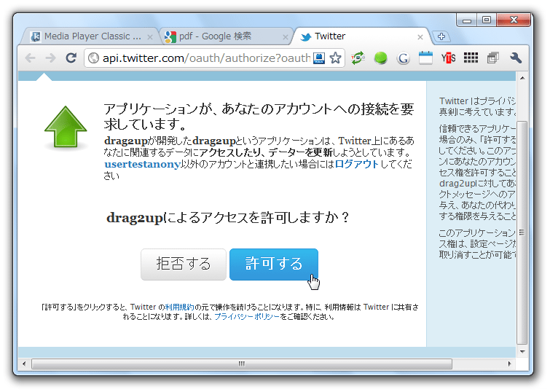Select the Twitter tab

coord(361,36)
